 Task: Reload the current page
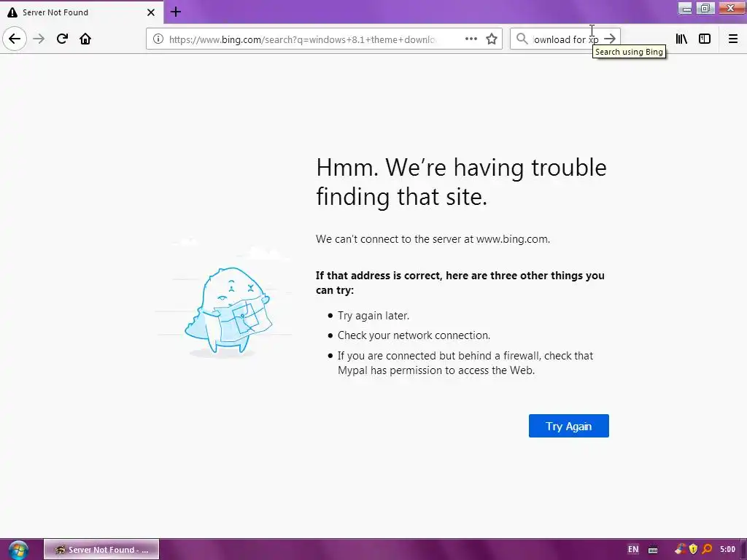62,39
